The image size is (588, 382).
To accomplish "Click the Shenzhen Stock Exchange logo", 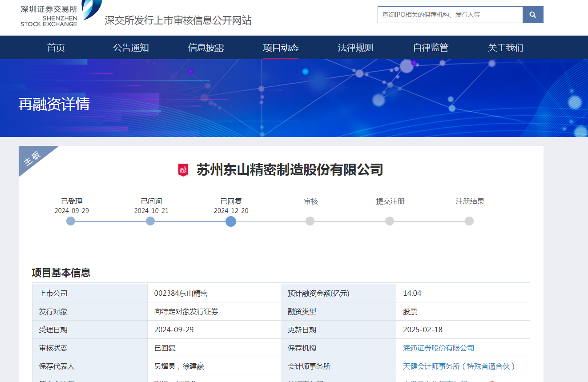I will pos(61,13).
